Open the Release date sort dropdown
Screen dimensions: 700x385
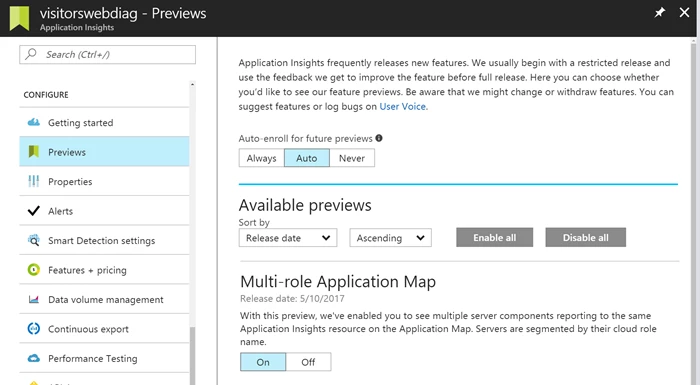[x=288, y=238]
